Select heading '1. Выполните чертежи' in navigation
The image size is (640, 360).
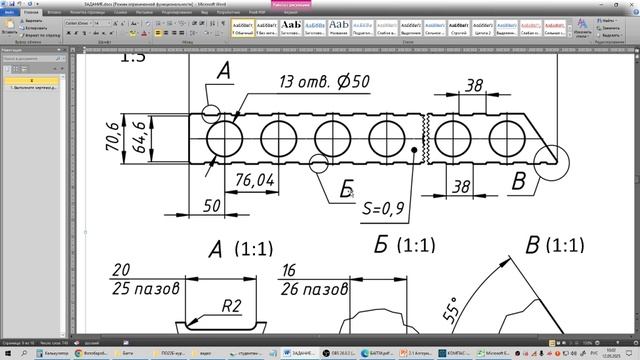coord(33,87)
